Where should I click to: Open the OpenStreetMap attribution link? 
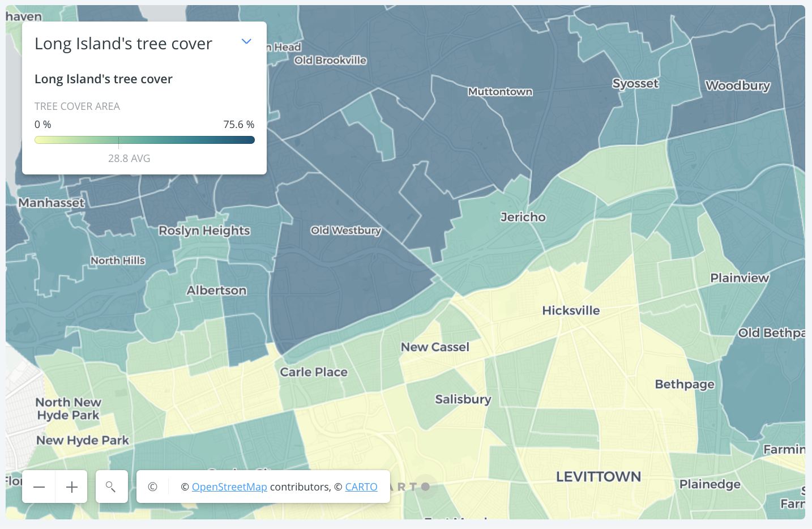229,487
